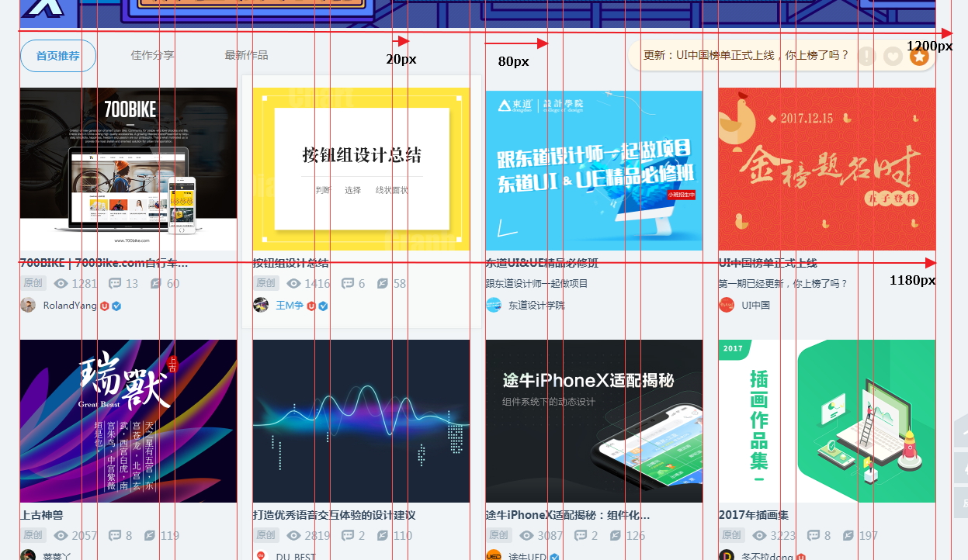Image resolution: width=968 pixels, height=560 pixels.
Task: Select the 首页推荐 tab
Action: 58,56
